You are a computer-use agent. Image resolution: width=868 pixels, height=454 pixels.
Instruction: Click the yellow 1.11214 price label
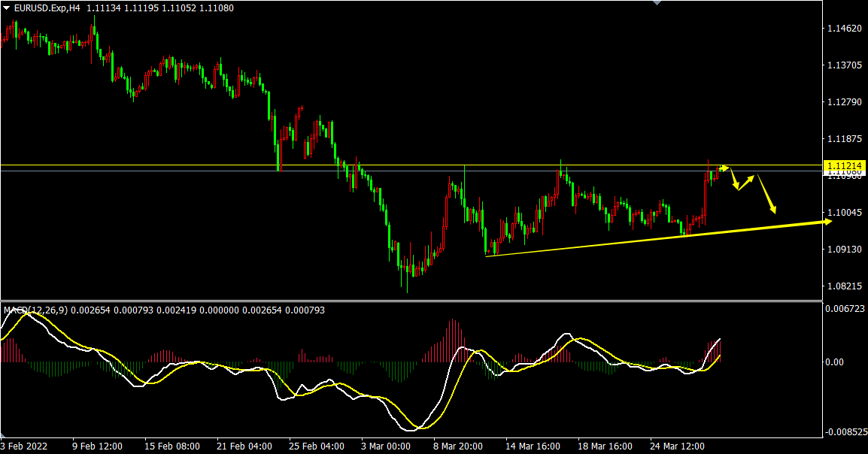coord(846,165)
